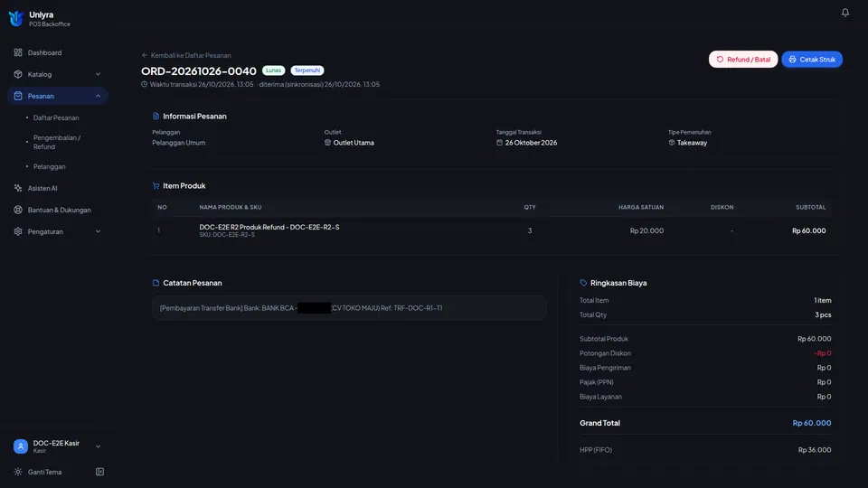Viewport: 868px width, 488px height.
Task: Click the Bantuan & Dukungan lifebuoy icon
Action: [x=18, y=210]
